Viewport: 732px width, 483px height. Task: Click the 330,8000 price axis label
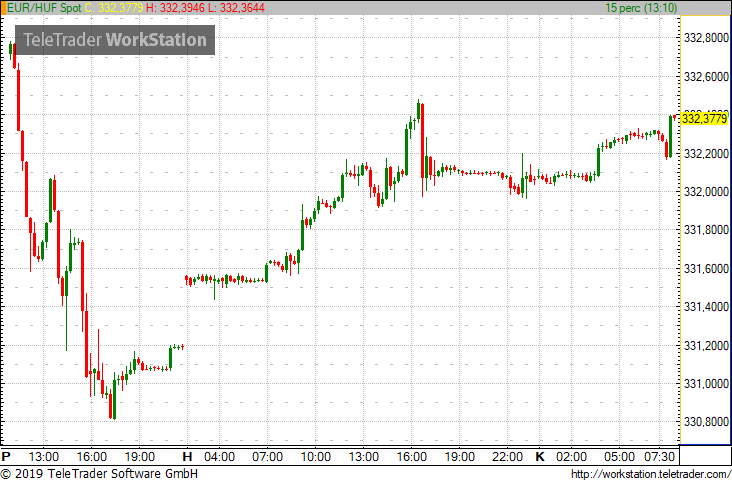point(706,422)
